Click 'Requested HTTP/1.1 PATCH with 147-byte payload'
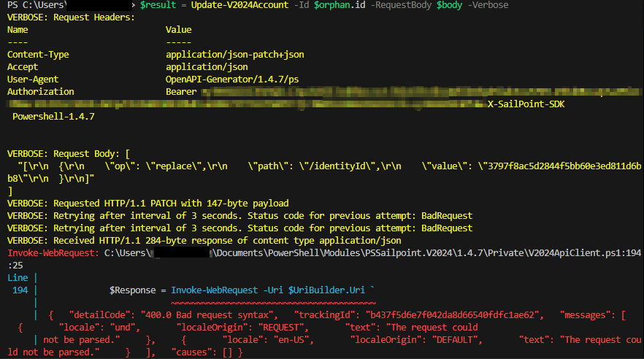 click(171, 204)
